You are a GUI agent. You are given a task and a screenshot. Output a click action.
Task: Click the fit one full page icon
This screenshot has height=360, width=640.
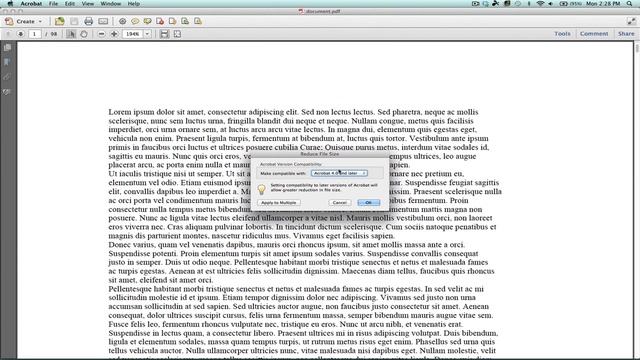177,34
